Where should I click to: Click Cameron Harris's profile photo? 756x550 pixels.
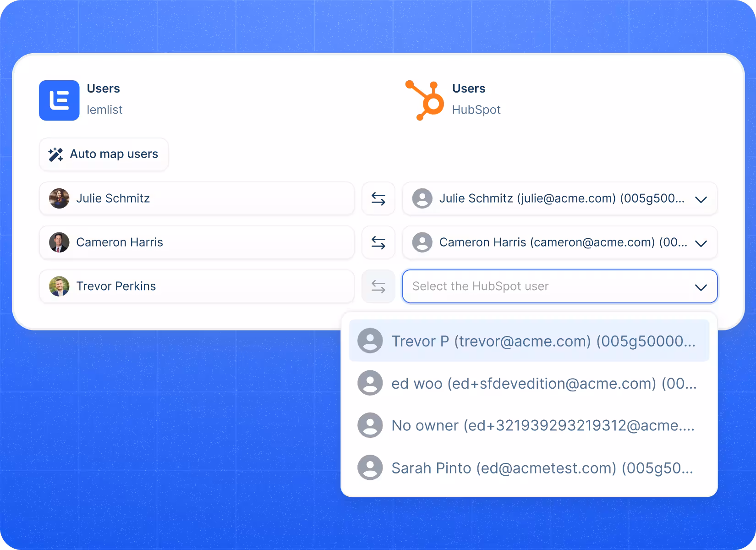click(x=59, y=242)
